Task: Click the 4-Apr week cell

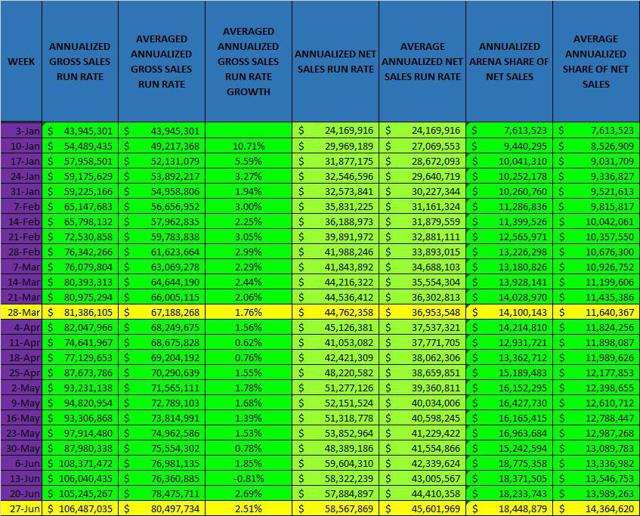Action: click(21, 327)
